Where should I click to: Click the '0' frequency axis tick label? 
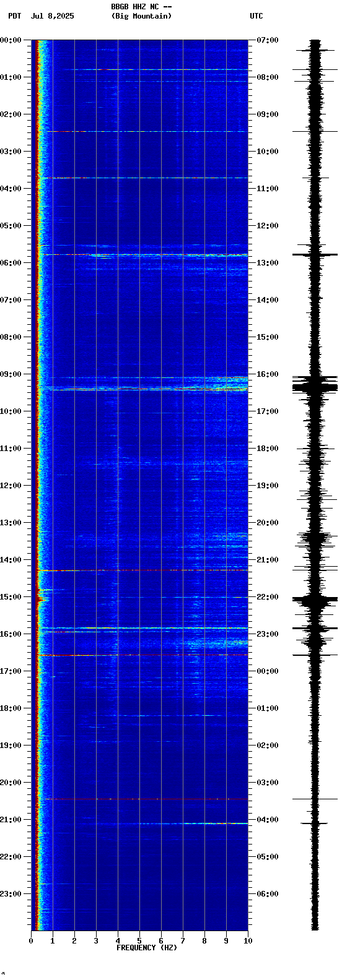pyautogui.click(x=31, y=941)
